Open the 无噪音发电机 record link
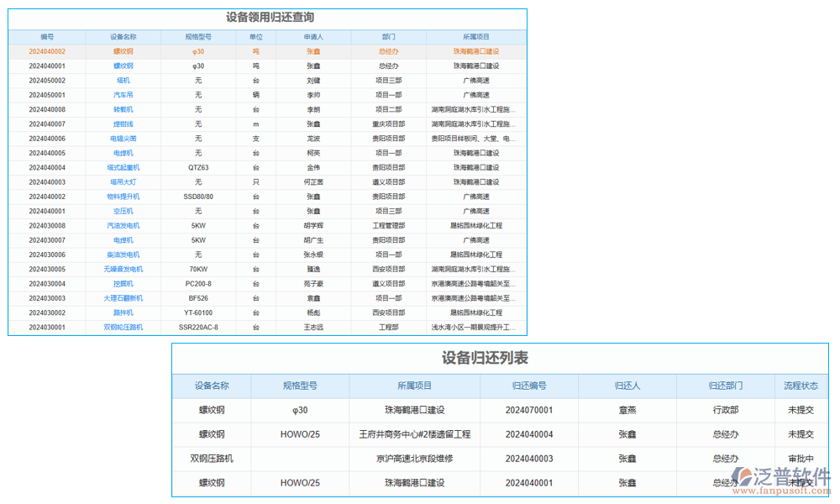 [x=121, y=269]
